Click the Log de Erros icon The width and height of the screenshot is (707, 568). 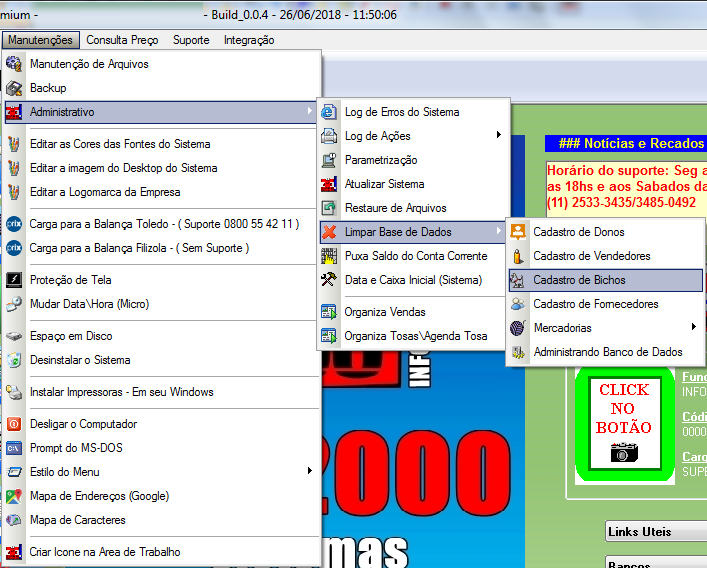[x=328, y=112]
